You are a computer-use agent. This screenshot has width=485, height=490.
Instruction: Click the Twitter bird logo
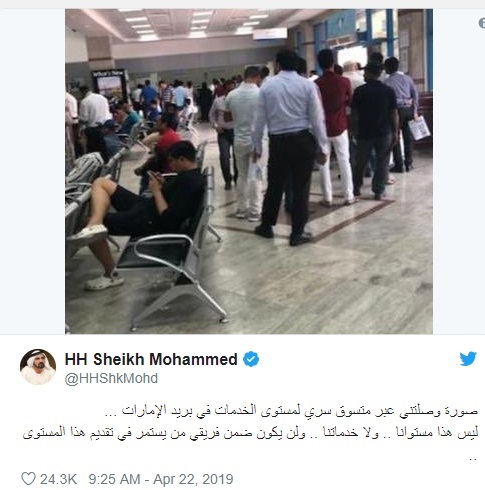468,359
